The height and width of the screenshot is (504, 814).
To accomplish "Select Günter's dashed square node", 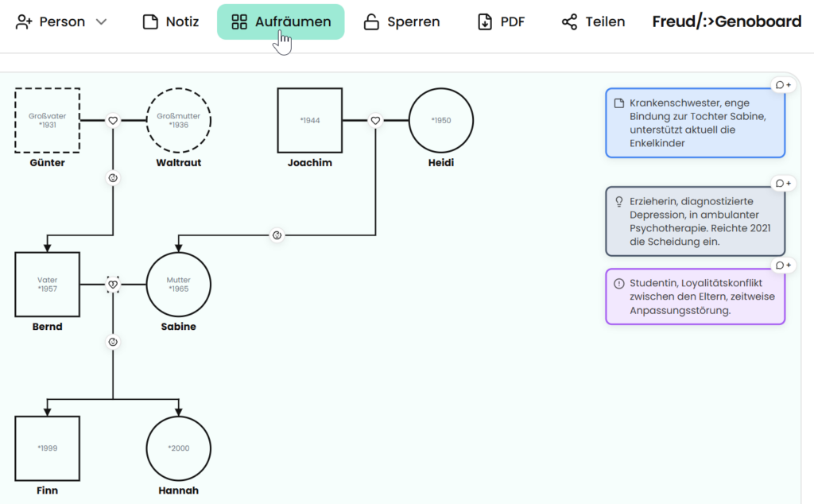I will (x=47, y=120).
